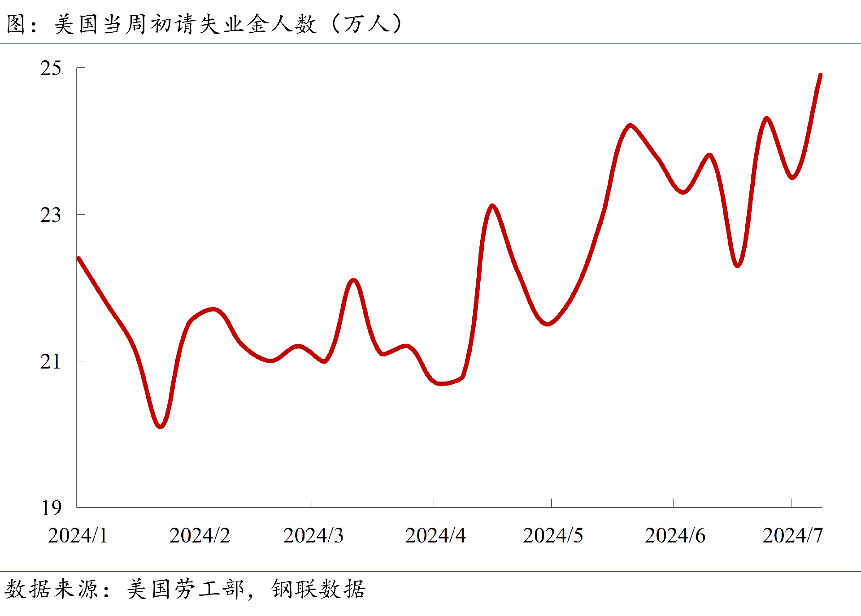Click the 25 y-axis label
Image resolution: width=861 pixels, height=616 pixels.
(x=51, y=68)
